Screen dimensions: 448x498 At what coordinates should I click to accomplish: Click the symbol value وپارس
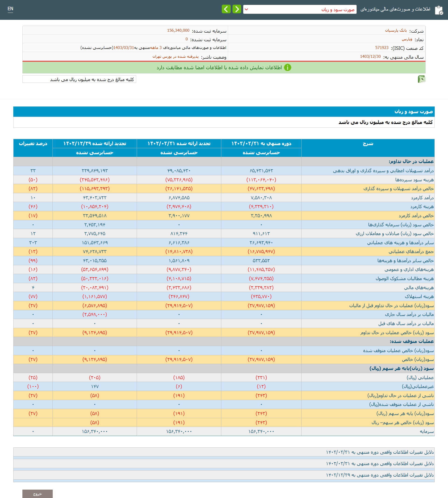click(407, 39)
